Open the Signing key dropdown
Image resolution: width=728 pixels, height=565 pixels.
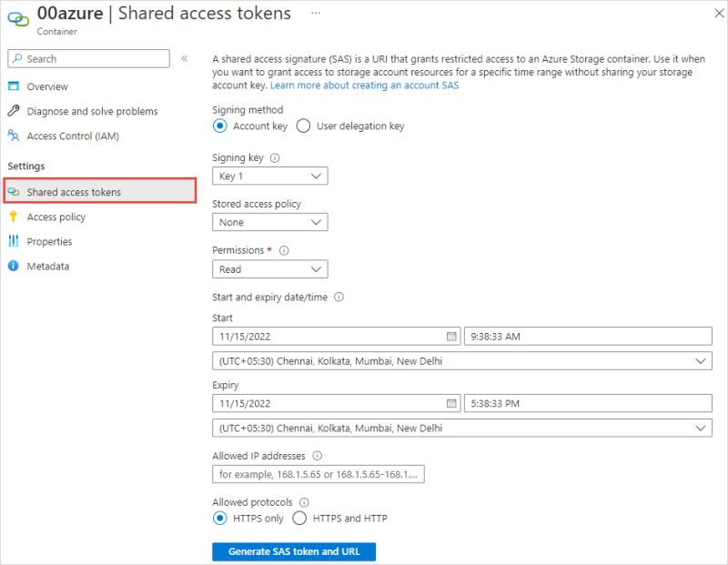coord(269,176)
